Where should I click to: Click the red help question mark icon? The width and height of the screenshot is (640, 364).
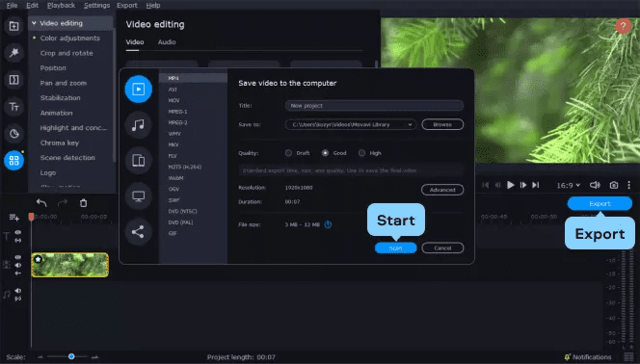(x=623, y=27)
